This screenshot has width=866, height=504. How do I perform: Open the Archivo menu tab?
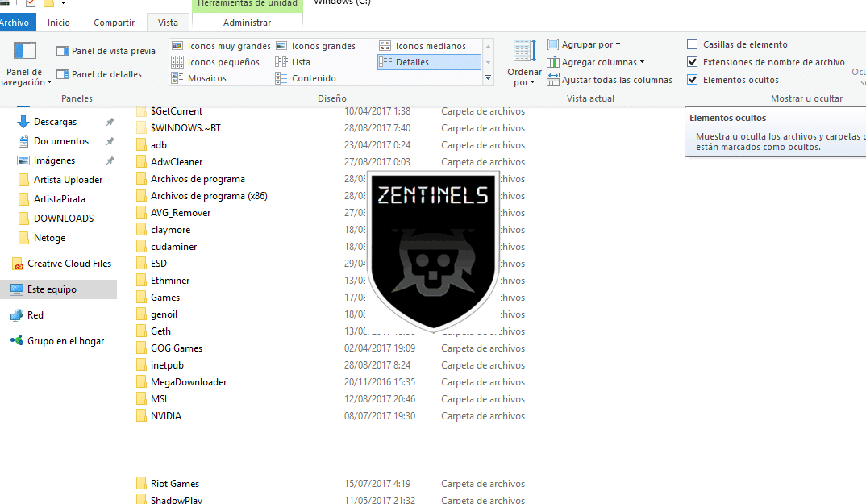tap(17, 23)
